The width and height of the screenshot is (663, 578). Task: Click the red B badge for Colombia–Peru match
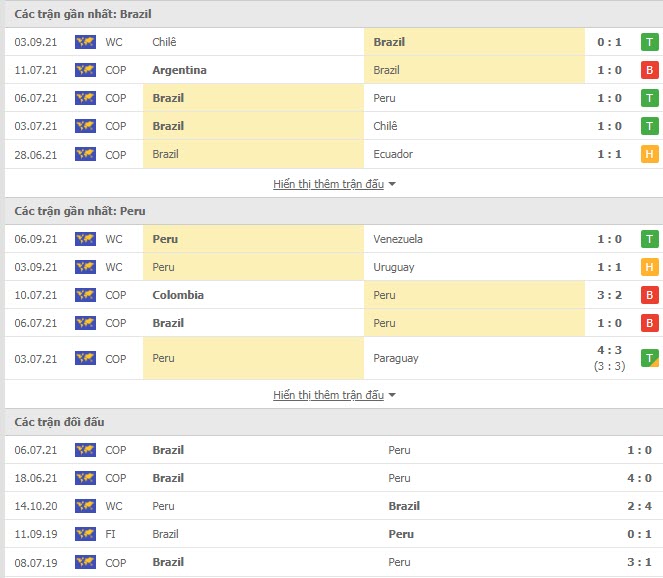tap(649, 295)
